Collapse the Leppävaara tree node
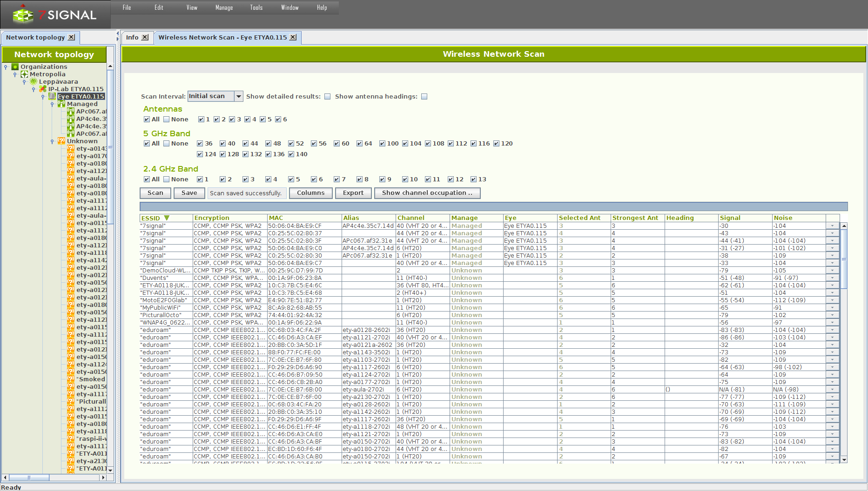The image size is (868, 491). tap(24, 82)
